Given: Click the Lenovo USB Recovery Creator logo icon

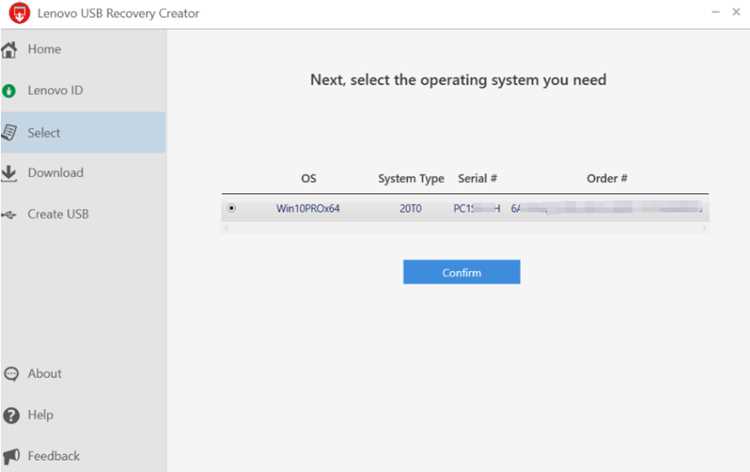Looking at the screenshot, I should 19,13.
